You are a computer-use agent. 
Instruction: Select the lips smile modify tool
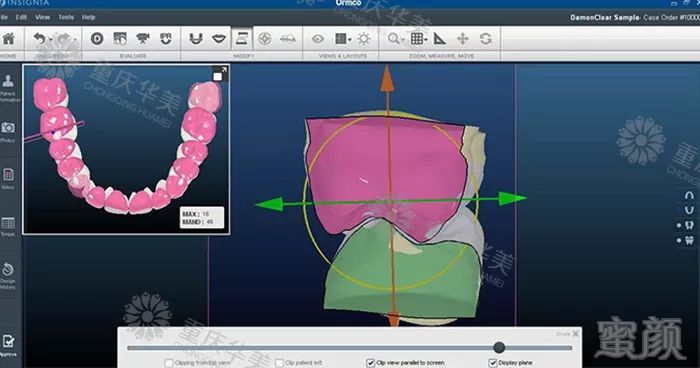coord(219,39)
